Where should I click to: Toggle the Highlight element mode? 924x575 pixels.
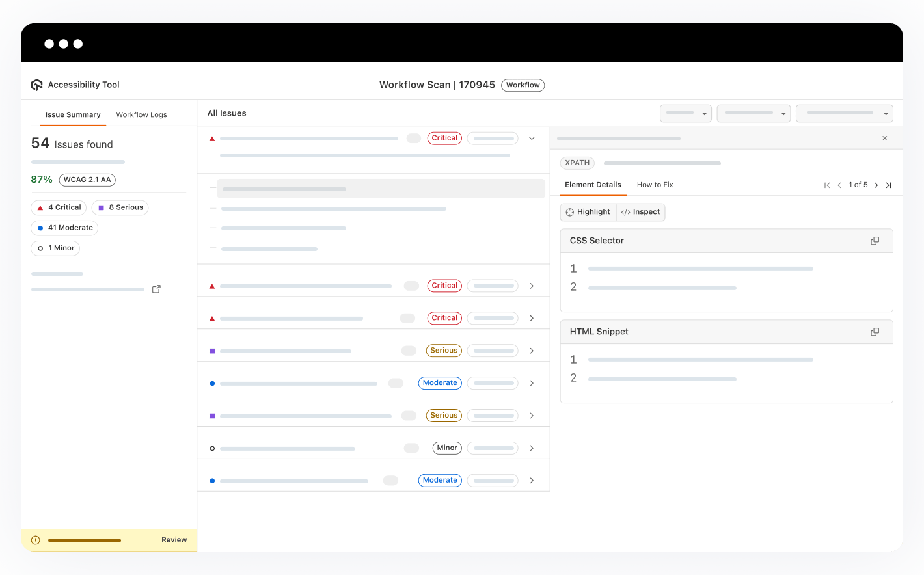(588, 212)
